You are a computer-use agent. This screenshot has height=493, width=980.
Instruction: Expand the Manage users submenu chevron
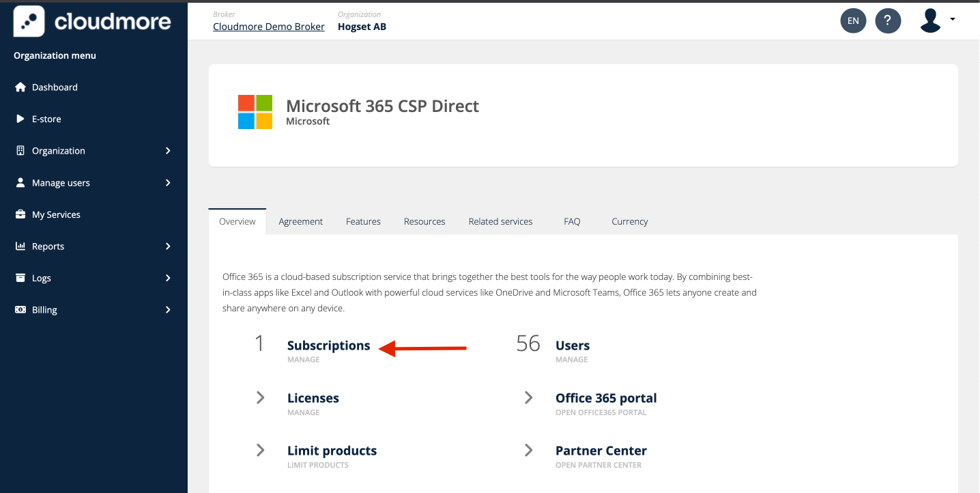click(168, 183)
